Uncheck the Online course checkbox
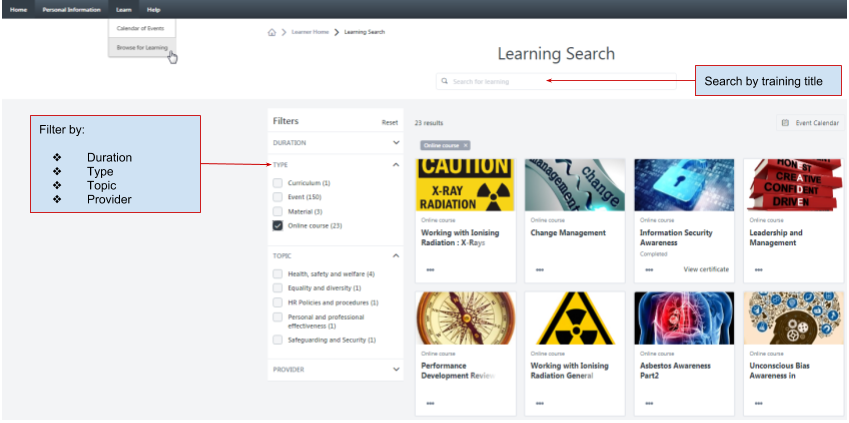Image resolution: width=849 pixels, height=423 pixels. (278, 226)
